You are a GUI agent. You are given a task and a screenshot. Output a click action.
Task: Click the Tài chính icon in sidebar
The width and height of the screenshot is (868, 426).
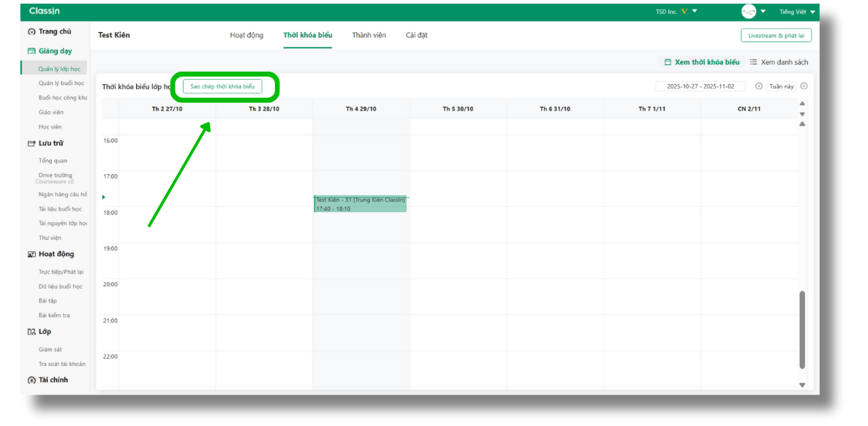click(31, 380)
